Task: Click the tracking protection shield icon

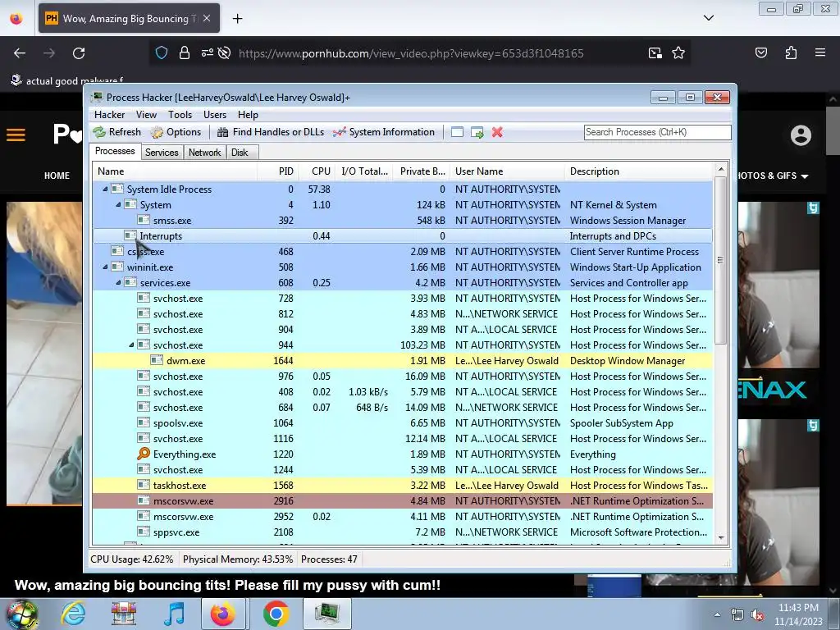Action: 162,53
